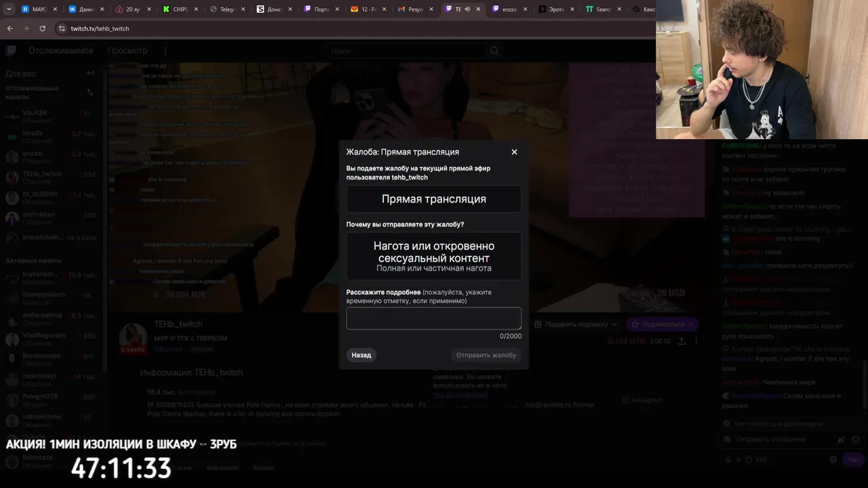Image resolution: width=868 pixels, height=488 pixels.
Task: Mute audio on the active Twitch tab
Action: tap(467, 9)
